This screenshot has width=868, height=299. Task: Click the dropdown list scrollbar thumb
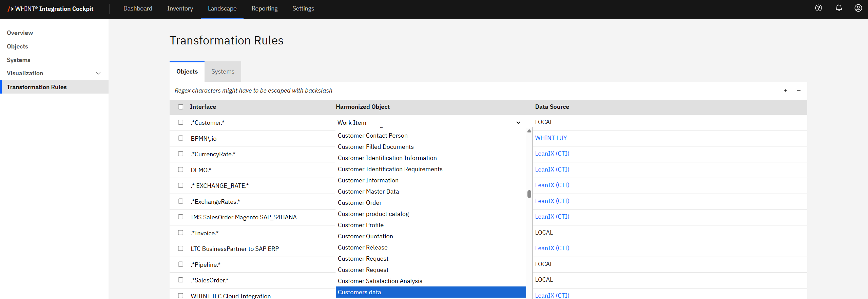529,194
